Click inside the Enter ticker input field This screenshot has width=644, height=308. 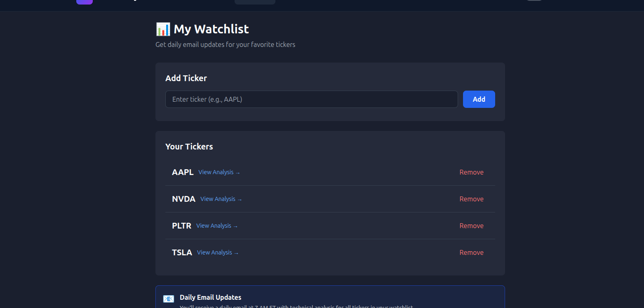click(x=311, y=99)
